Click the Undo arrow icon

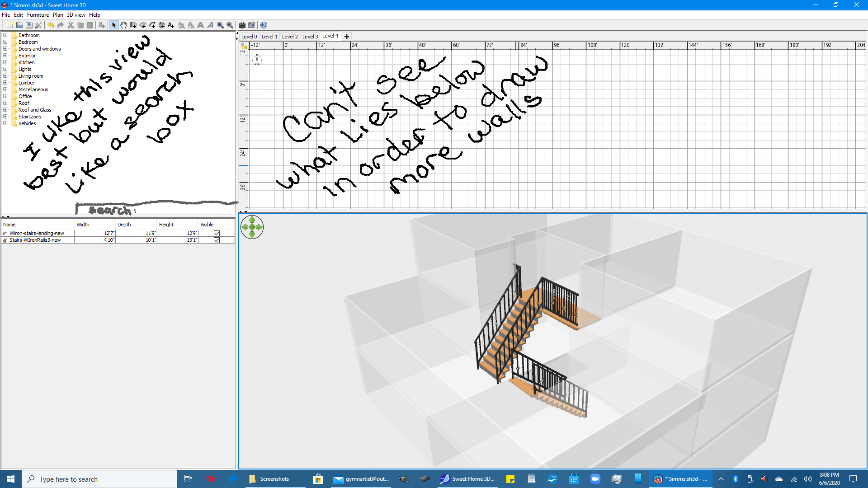51,25
